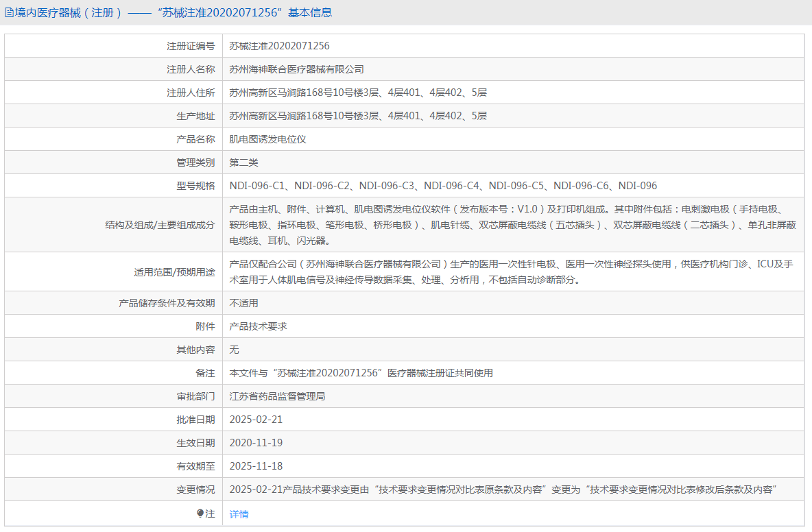Click attachment value 产品技术要求
The height and width of the screenshot is (532, 812).
click(x=258, y=326)
